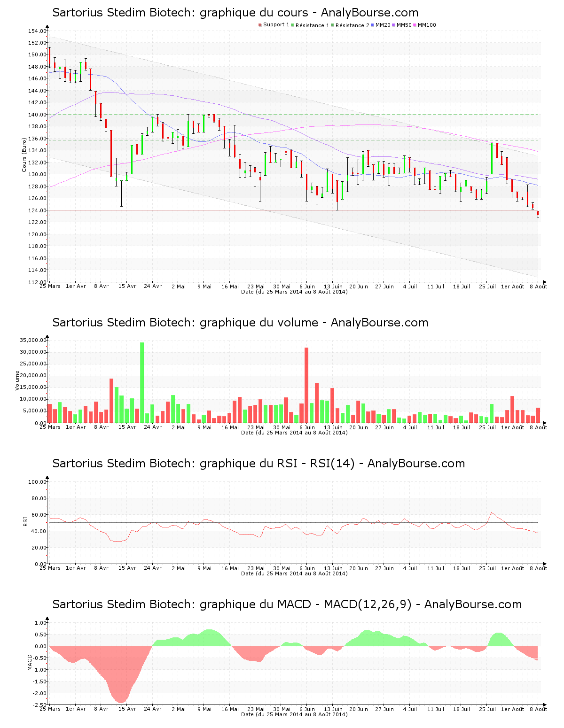Click the '25 Mars' date label on MACD chart

(x=50, y=709)
